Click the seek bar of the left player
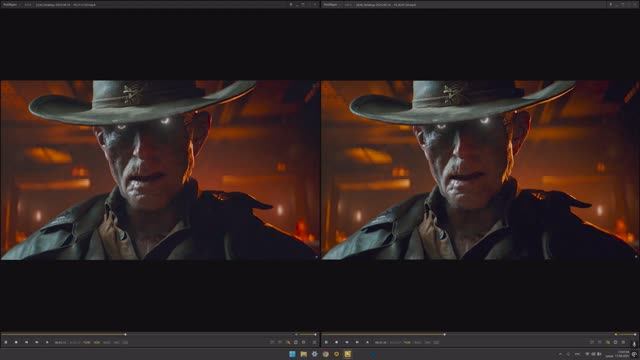The height and width of the screenshot is (360, 640). click(147, 334)
